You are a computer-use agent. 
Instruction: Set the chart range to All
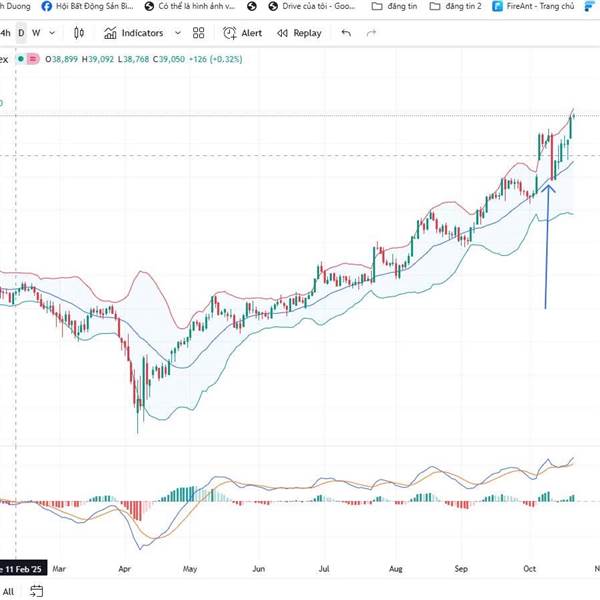tap(7, 591)
